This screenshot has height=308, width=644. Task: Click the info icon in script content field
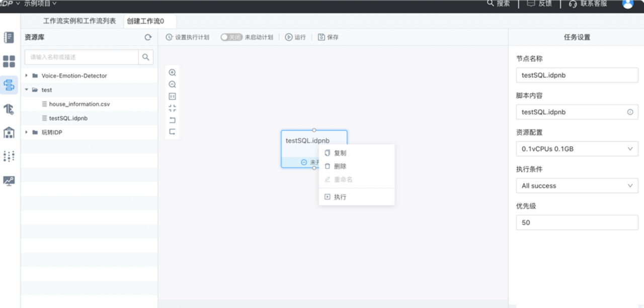coord(630,112)
